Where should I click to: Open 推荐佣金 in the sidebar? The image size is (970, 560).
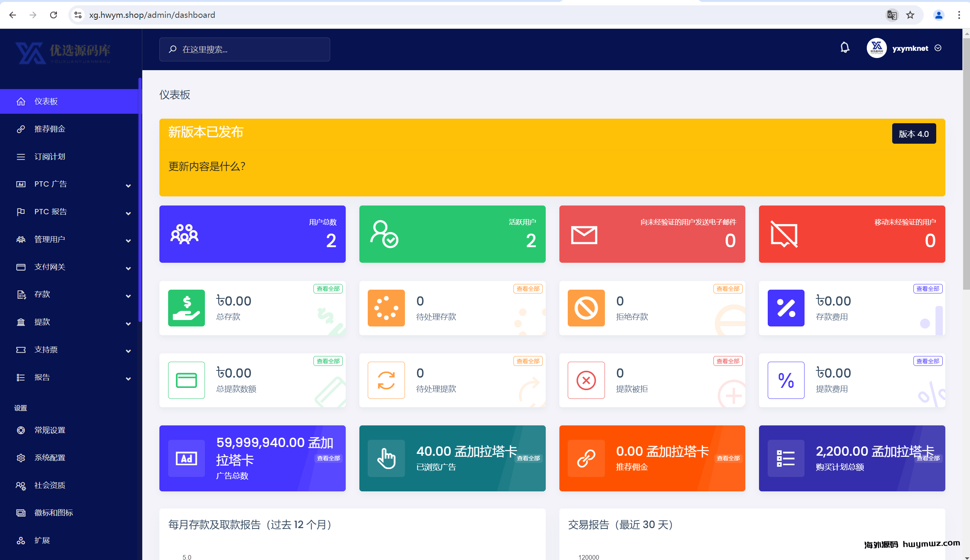[x=50, y=129]
